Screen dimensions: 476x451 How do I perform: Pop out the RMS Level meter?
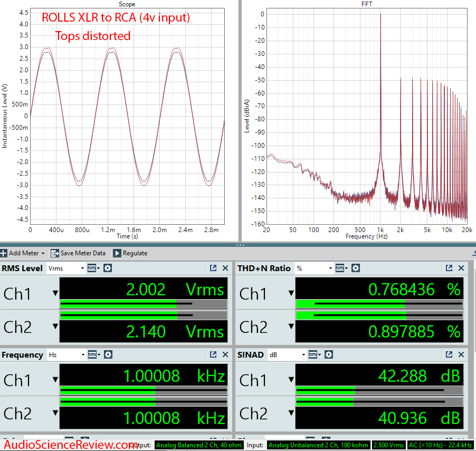(x=213, y=268)
